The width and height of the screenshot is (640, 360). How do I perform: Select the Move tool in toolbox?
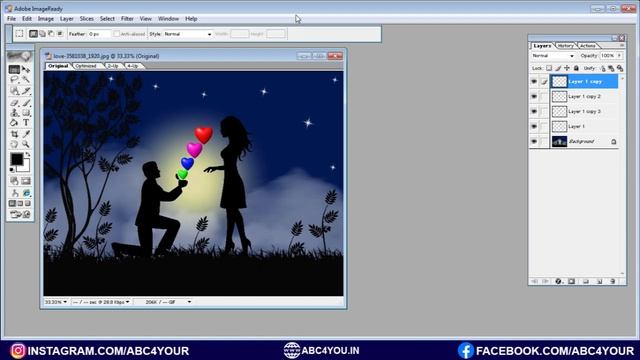click(x=26, y=70)
